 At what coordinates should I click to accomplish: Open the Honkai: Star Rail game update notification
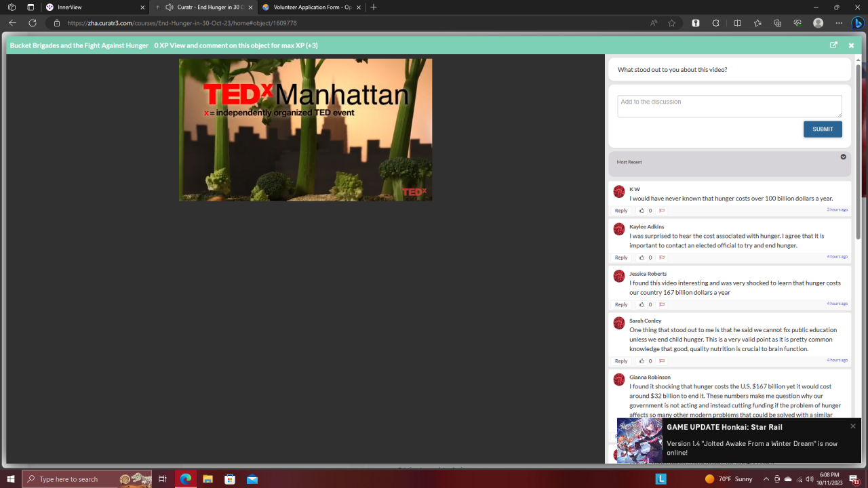[x=739, y=441]
